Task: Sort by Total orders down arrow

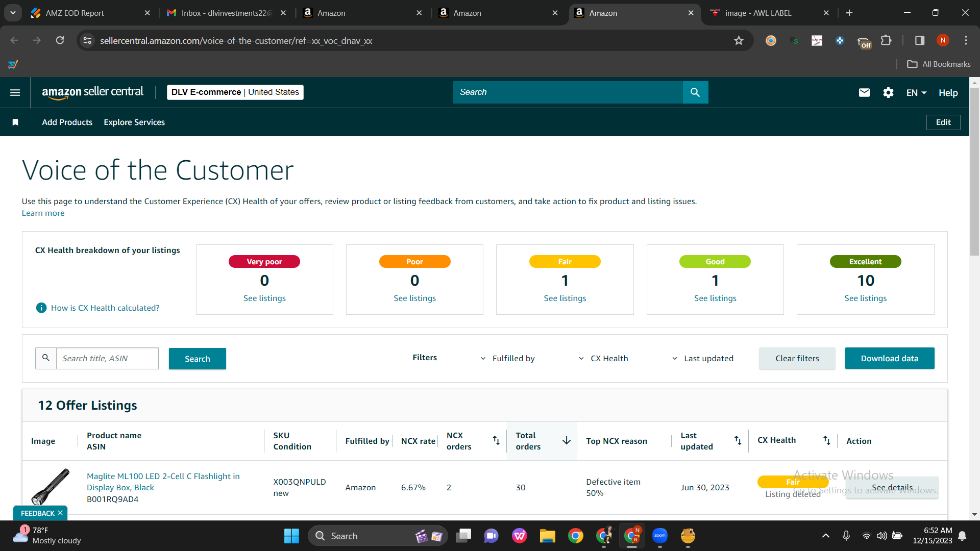Action: (x=567, y=440)
